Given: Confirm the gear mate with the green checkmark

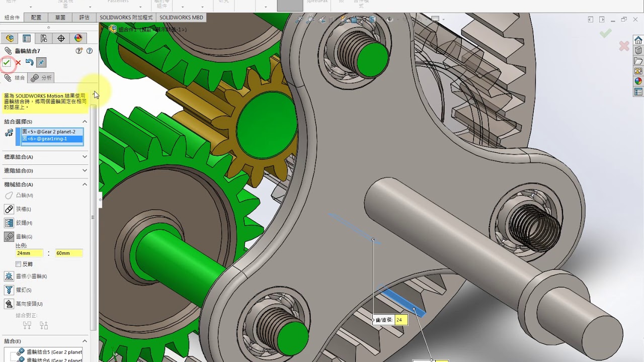Looking at the screenshot, I should 7,63.
